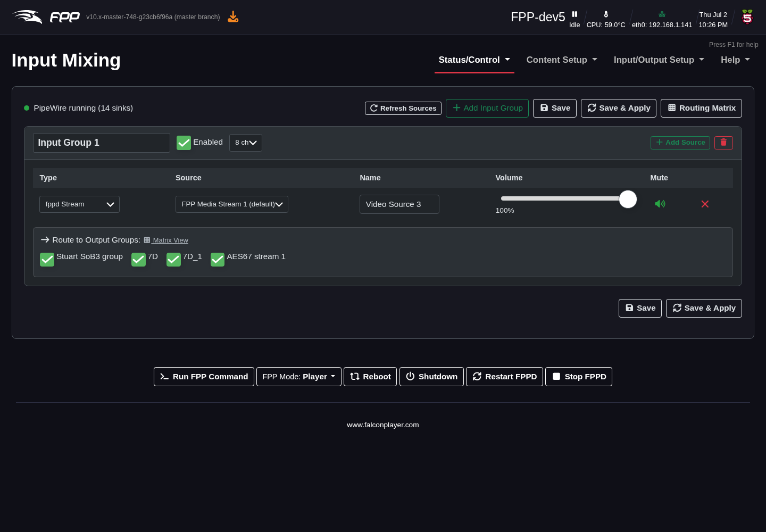Image resolution: width=766 pixels, height=532 pixels.
Task: Uncheck the 7D output group
Action: coord(138,260)
